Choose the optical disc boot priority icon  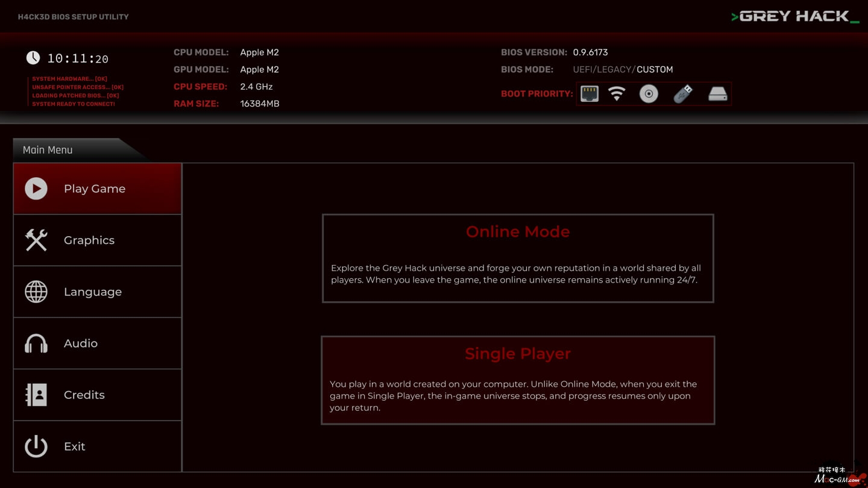[x=649, y=94]
